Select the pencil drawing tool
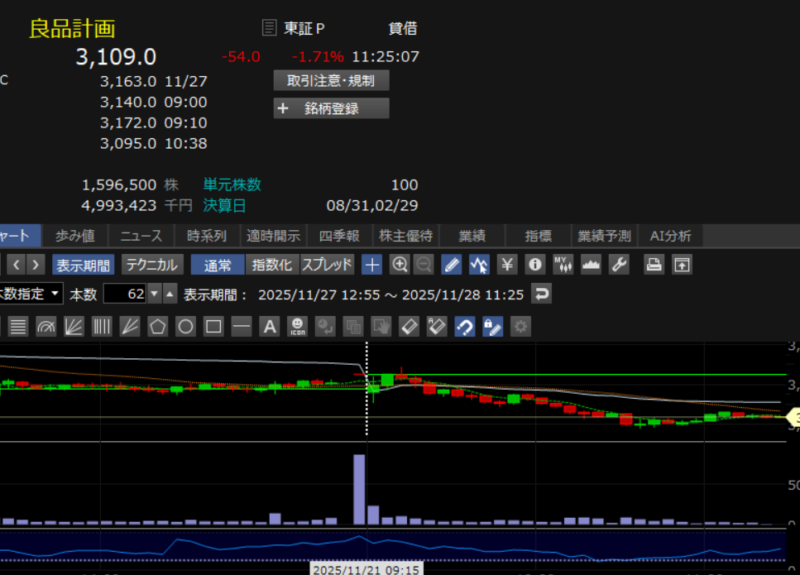 [x=452, y=265]
